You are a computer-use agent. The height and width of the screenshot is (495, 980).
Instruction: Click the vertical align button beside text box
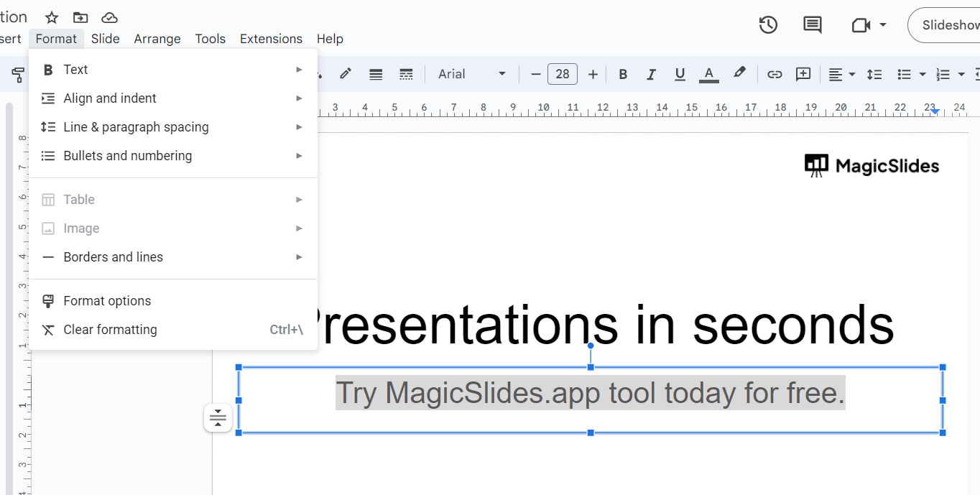tap(218, 417)
